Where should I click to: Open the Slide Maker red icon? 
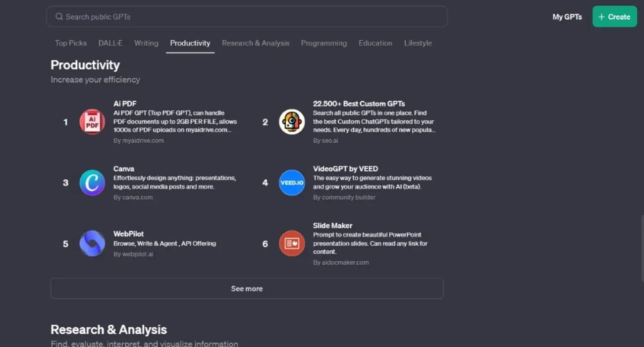(x=292, y=243)
